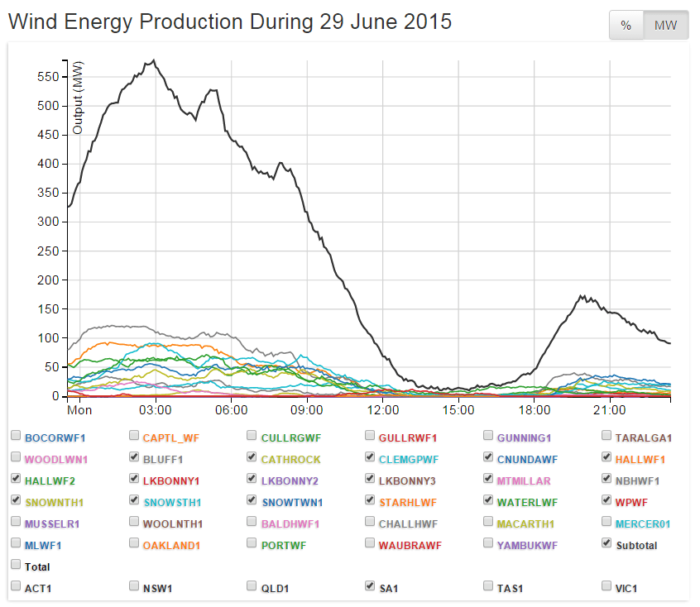700x607 pixels.
Task: Click the 03:00 peak of the subtotal line
Action: (x=154, y=60)
